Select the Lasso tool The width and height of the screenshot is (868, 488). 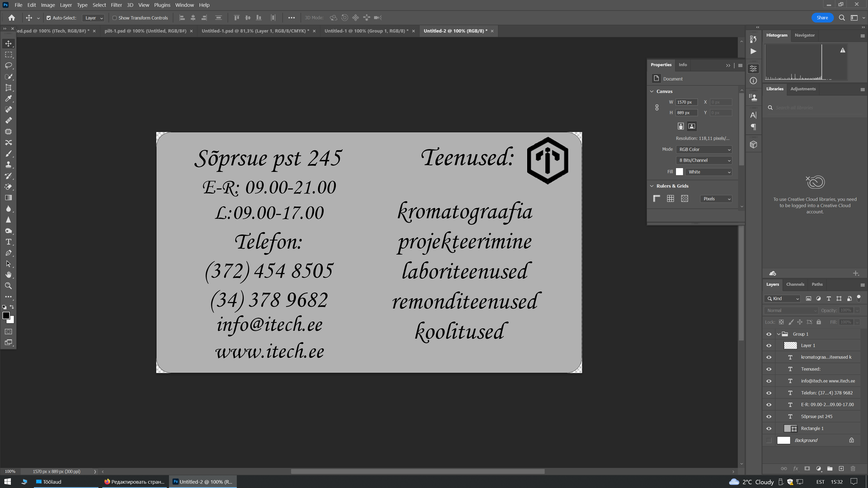point(8,65)
